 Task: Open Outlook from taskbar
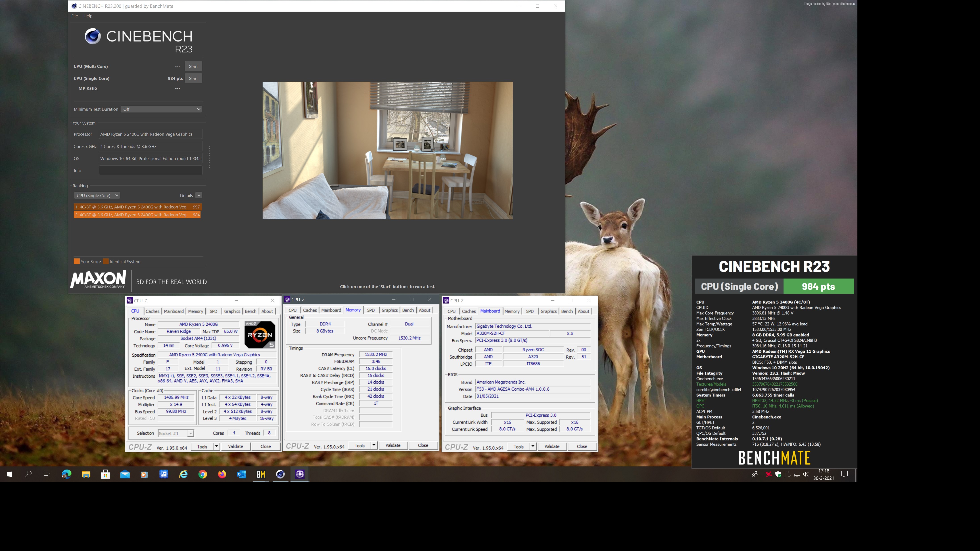click(242, 474)
